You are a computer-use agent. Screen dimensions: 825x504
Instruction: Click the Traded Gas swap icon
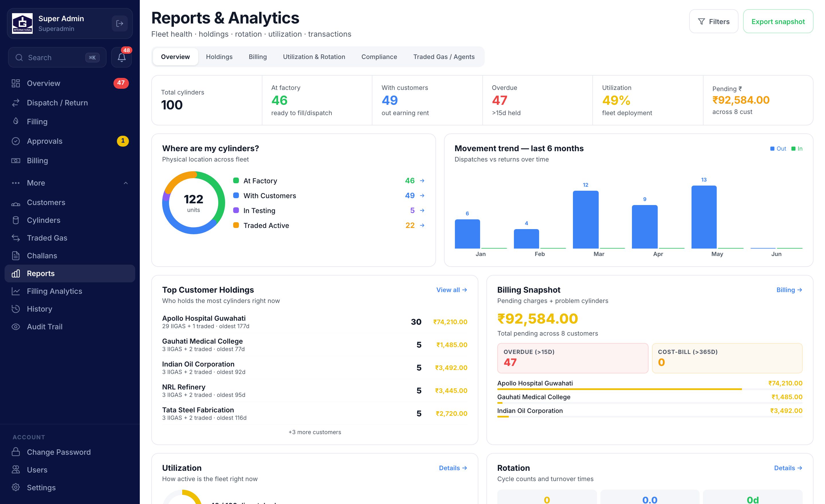(16, 238)
